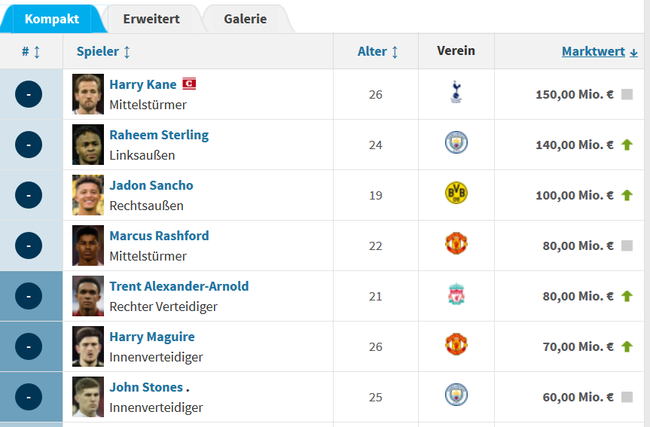The width and height of the screenshot is (650, 427).
Task: Click the green up arrow beside Sterling's market value
Action: 627,145
